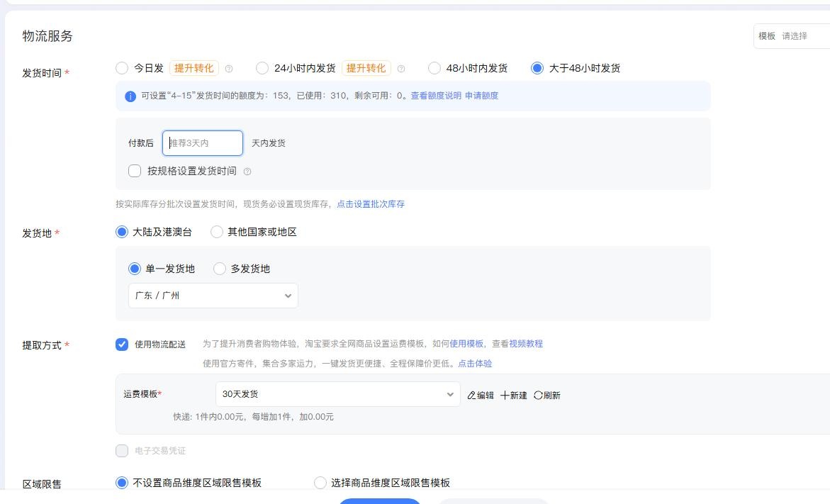The height and width of the screenshot is (504, 830).
Task: Click the 提取方式 field label
Action: click(x=42, y=346)
